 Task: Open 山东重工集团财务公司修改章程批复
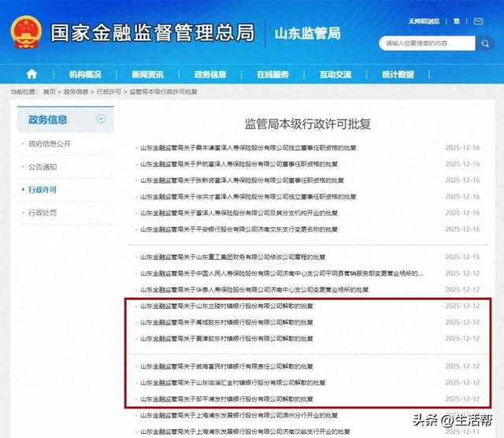coord(233,257)
